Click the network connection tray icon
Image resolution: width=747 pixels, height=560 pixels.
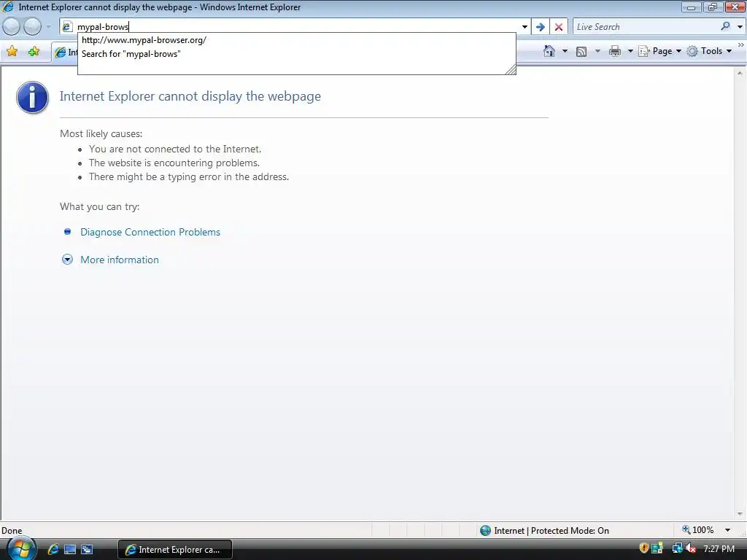(677, 548)
